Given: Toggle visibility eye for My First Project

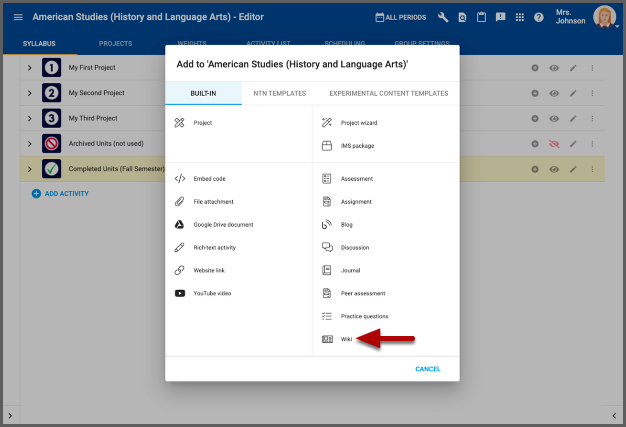Looking at the screenshot, I should (x=554, y=67).
